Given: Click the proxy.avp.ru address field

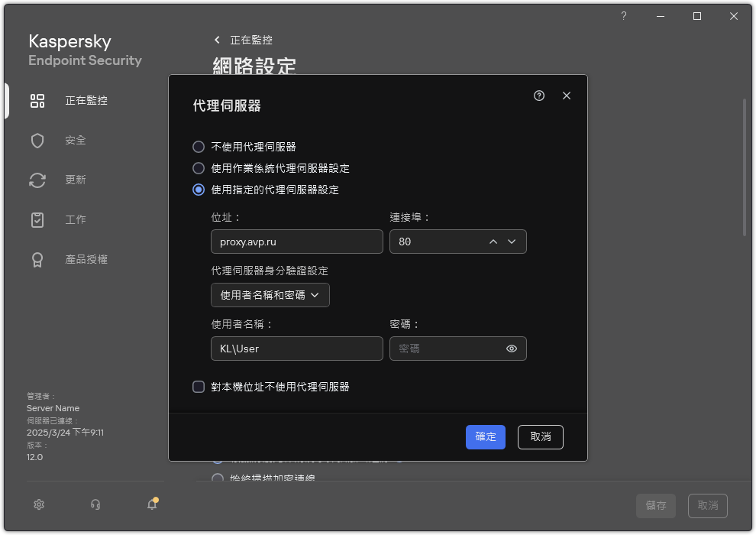Looking at the screenshot, I should [x=296, y=242].
